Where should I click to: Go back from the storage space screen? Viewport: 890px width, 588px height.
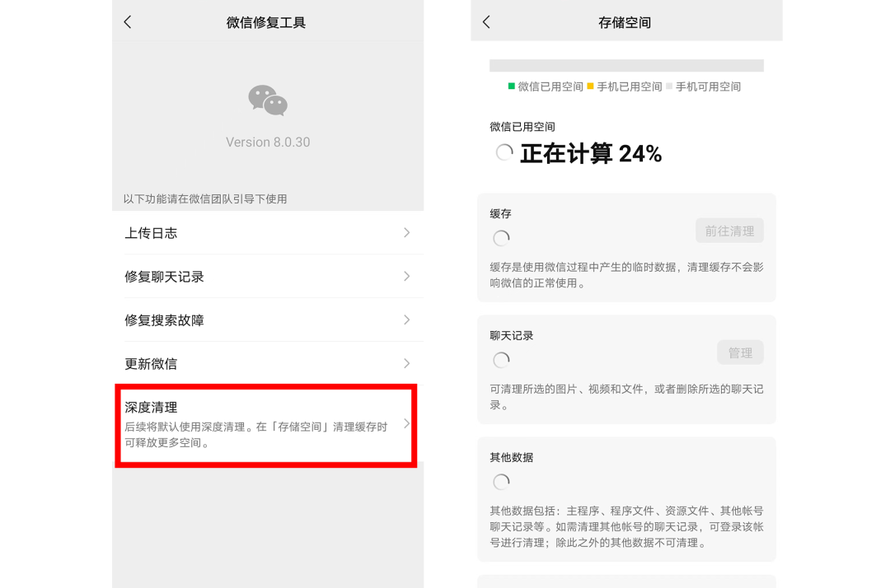(486, 22)
